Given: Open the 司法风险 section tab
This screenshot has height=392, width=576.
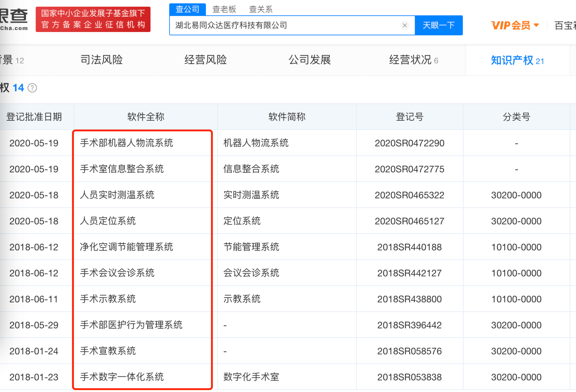Looking at the screenshot, I should click(101, 60).
